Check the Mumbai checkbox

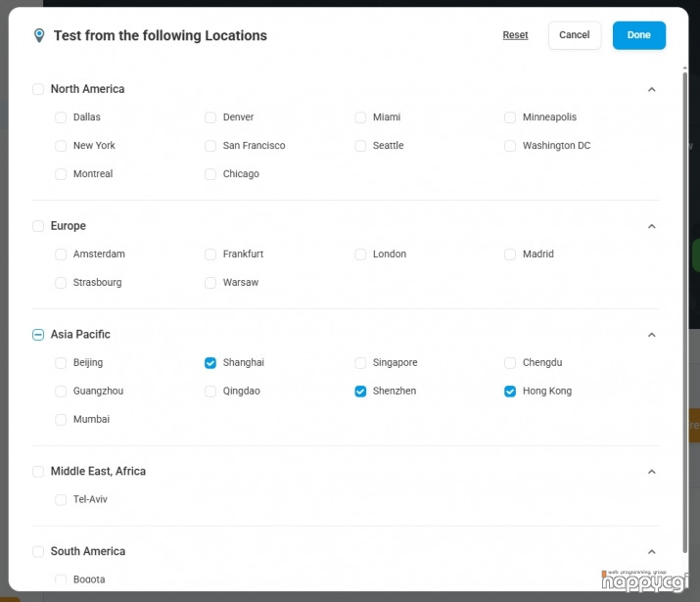(61, 420)
